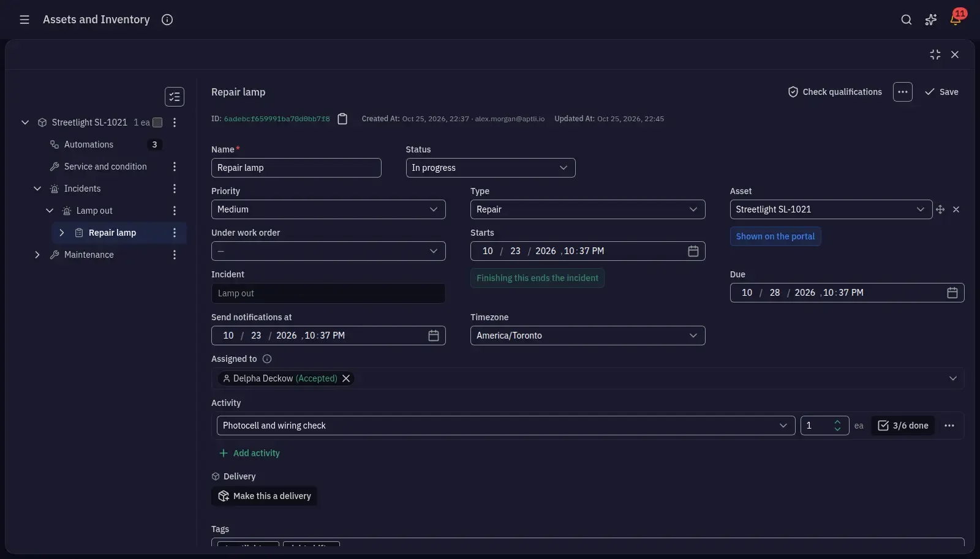Copy ID using the clipboard icon

tap(342, 119)
